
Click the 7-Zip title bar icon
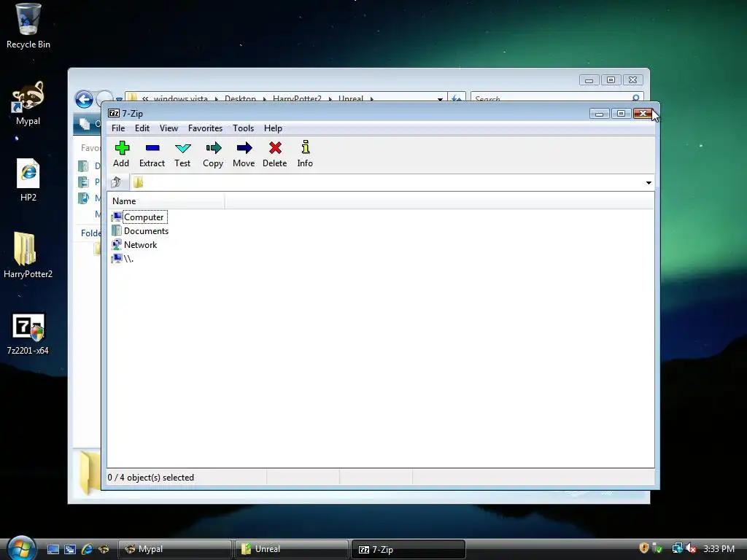113,113
